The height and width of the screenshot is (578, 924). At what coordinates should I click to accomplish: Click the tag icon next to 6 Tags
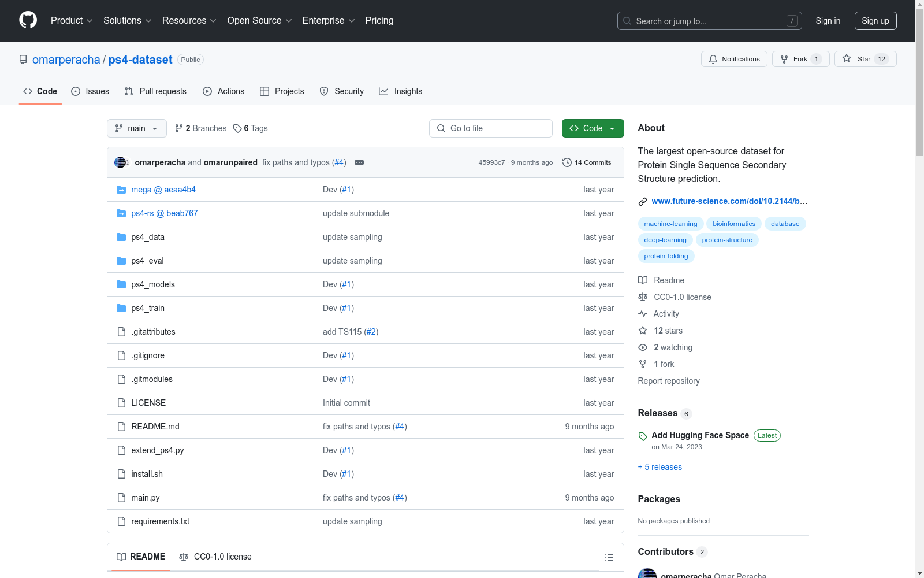coord(237,128)
